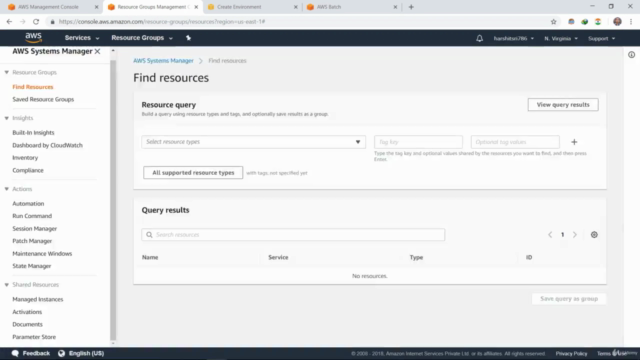Screen dimensions: 640x360
Task: Open Saved Resource Groups
Action: (43, 99)
